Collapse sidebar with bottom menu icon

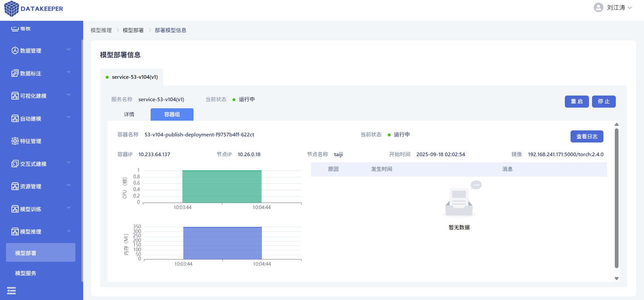tap(11, 291)
